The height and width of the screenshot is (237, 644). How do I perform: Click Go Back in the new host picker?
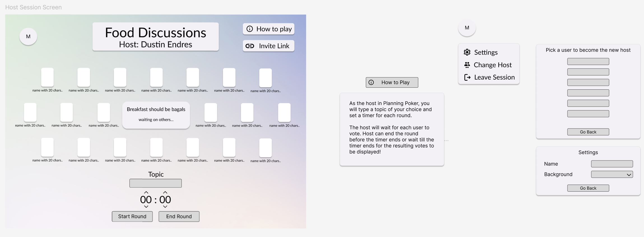(x=588, y=132)
